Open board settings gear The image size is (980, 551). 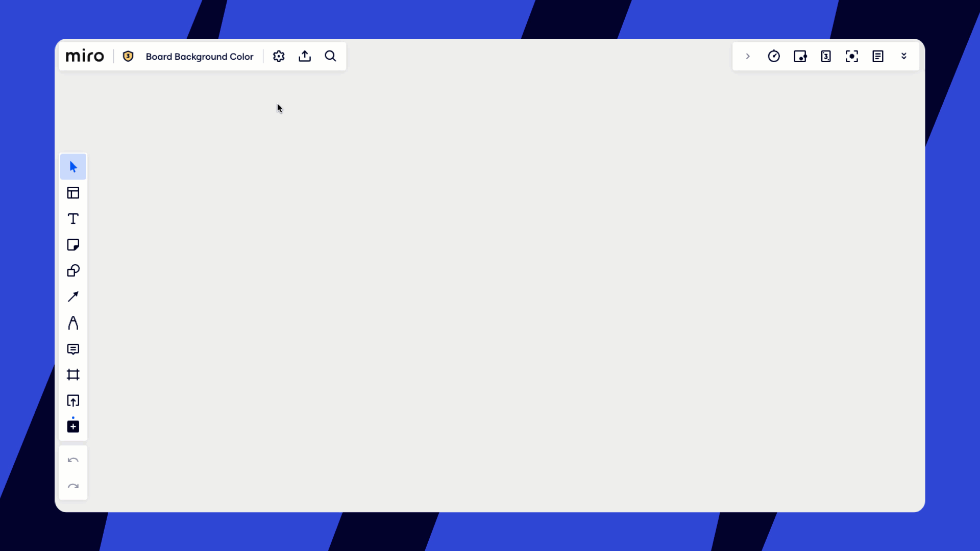click(279, 56)
